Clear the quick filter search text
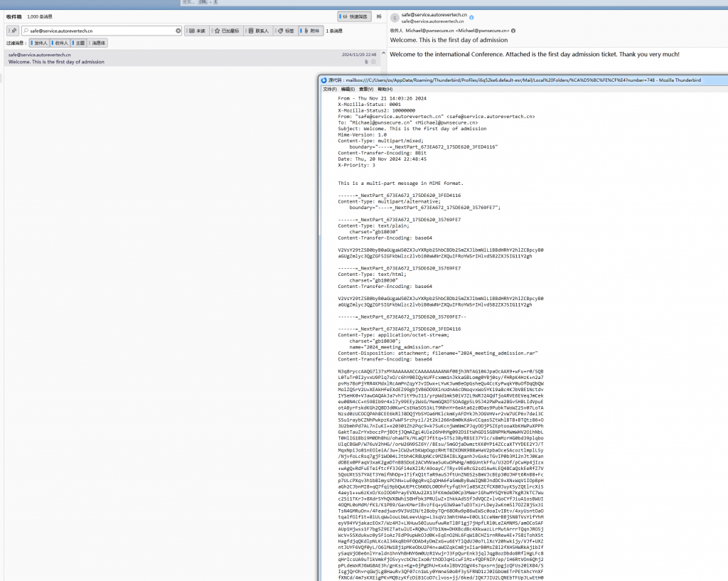 (x=178, y=31)
